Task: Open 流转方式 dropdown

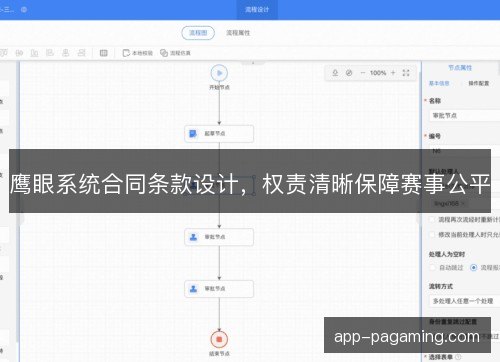Action: point(465,301)
